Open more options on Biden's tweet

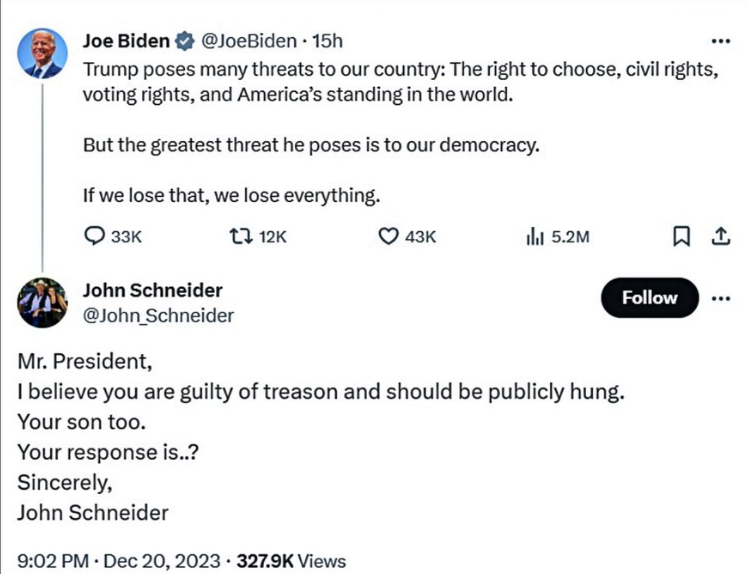click(x=720, y=42)
